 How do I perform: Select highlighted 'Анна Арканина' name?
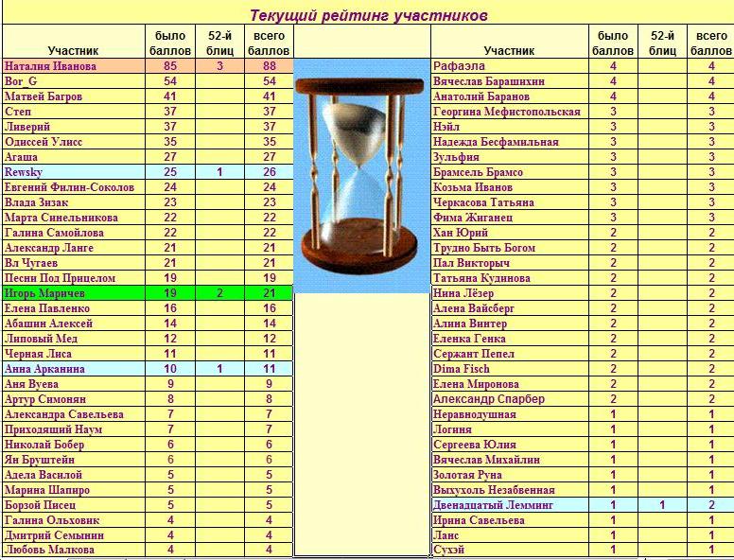74,369
